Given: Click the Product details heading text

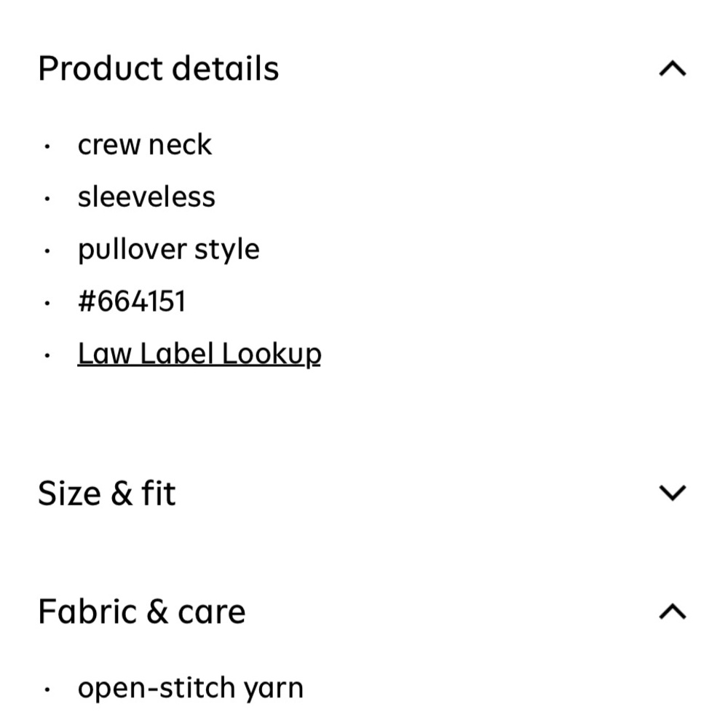Looking at the screenshot, I should [x=158, y=68].
